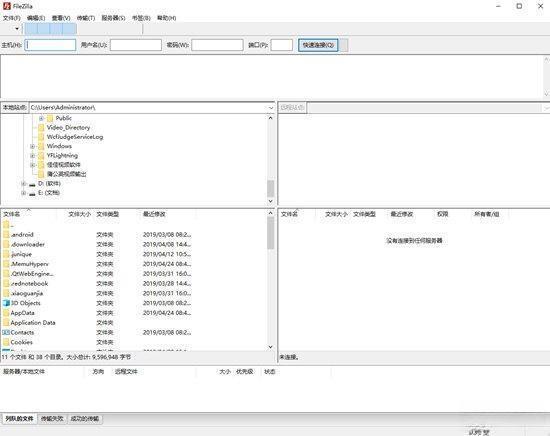This screenshot has height=436, width=550.
Task: Expand the E: drive node
Action: pyautogui.click(x=24, y=193)
